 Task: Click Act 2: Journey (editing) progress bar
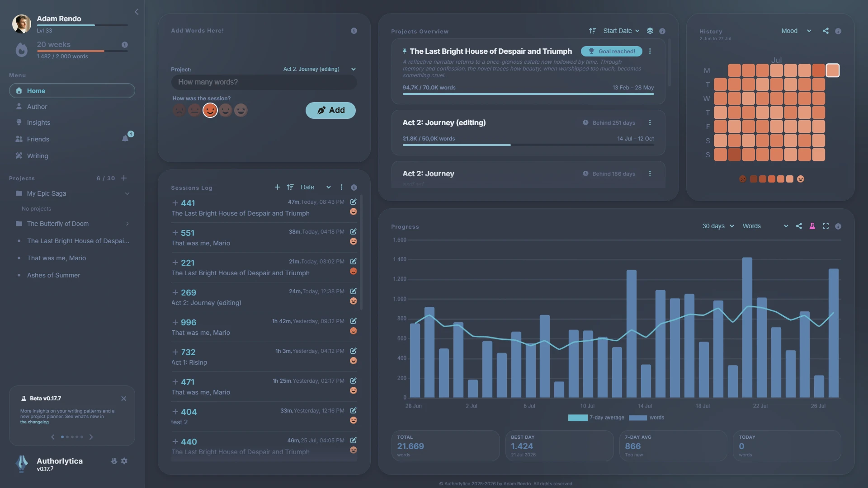click(x=528, y=145)
